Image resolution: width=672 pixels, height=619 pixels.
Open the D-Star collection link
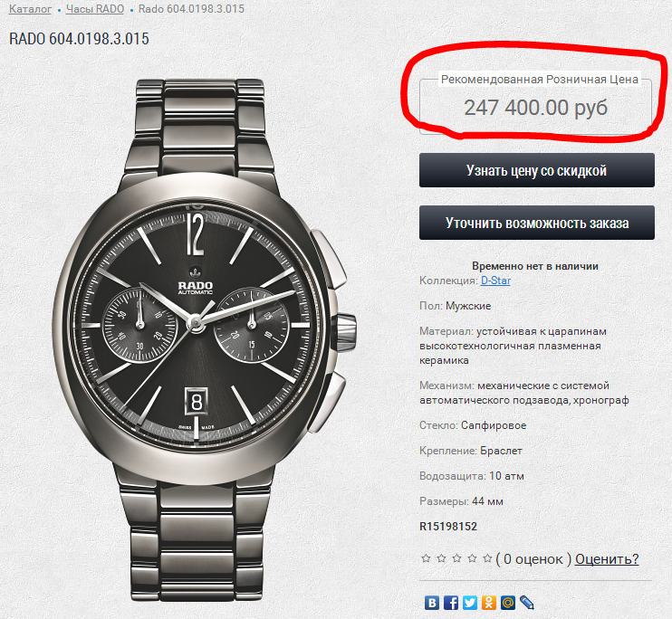pyautogui.click(x=495, y=281)
